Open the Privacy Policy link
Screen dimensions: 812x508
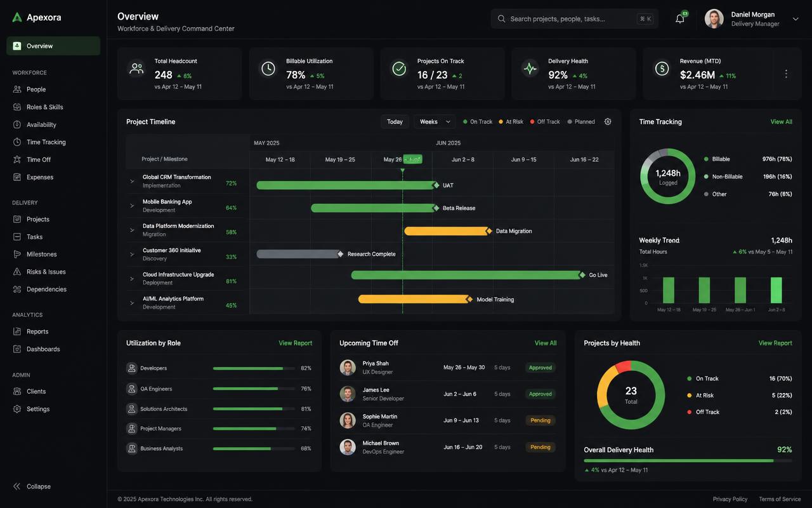[730, 499]
